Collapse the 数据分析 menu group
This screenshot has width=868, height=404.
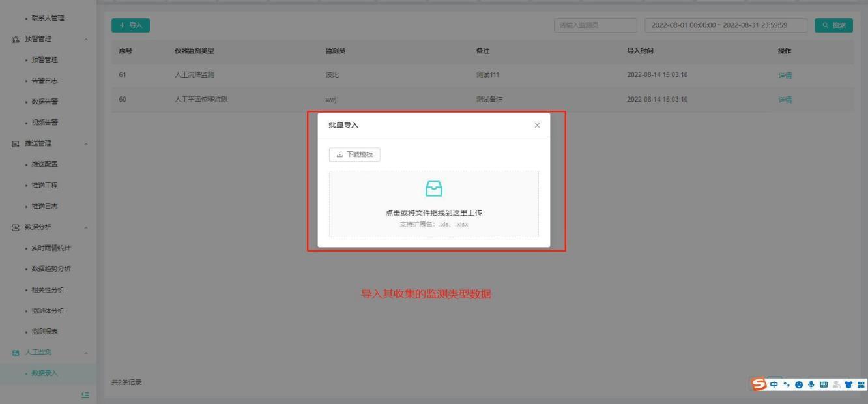[85, 227]
